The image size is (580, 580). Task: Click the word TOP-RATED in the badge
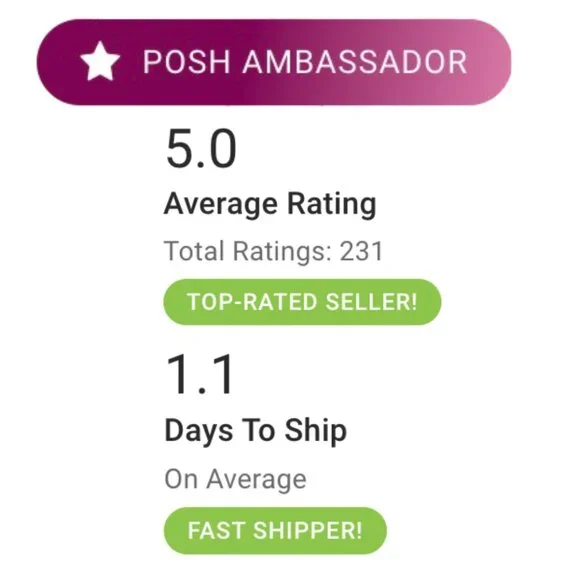coord(252,302)
